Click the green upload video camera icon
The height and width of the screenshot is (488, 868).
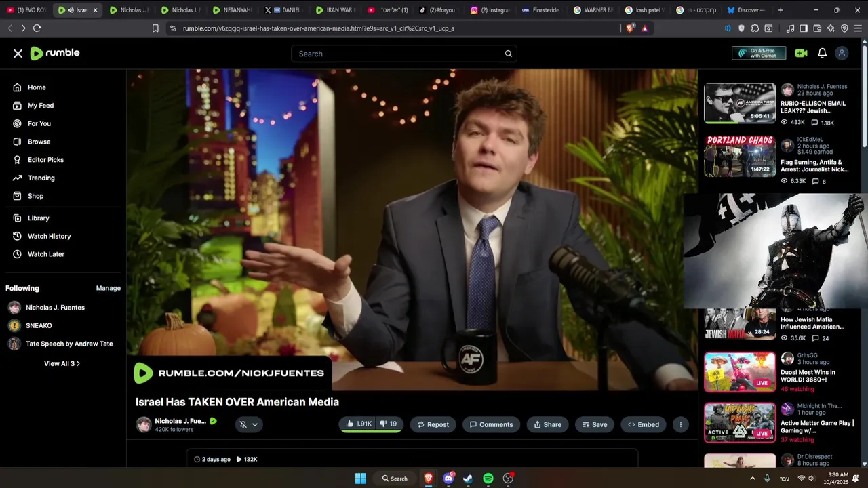[802, 53]
